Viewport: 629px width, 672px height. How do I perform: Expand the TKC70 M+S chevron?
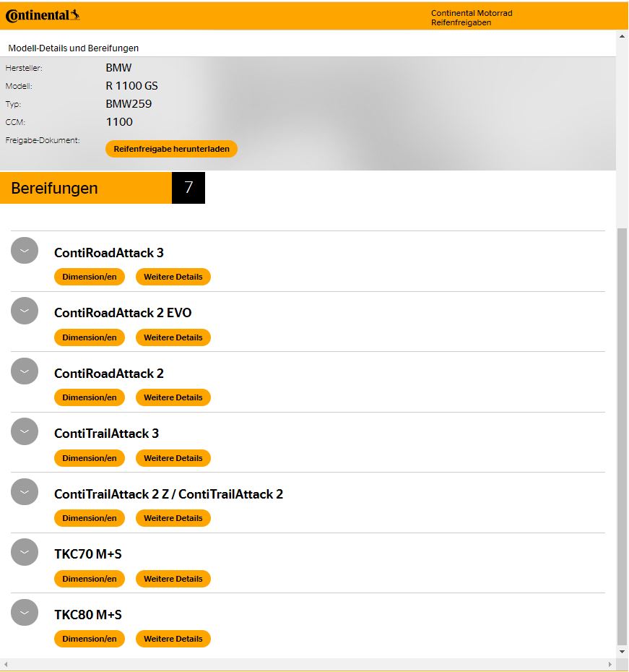[25, 552]
